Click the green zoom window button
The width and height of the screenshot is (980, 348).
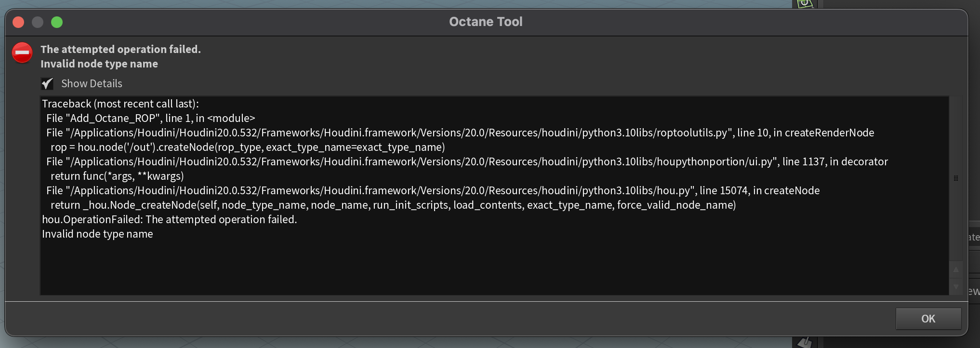coord(57,22)
